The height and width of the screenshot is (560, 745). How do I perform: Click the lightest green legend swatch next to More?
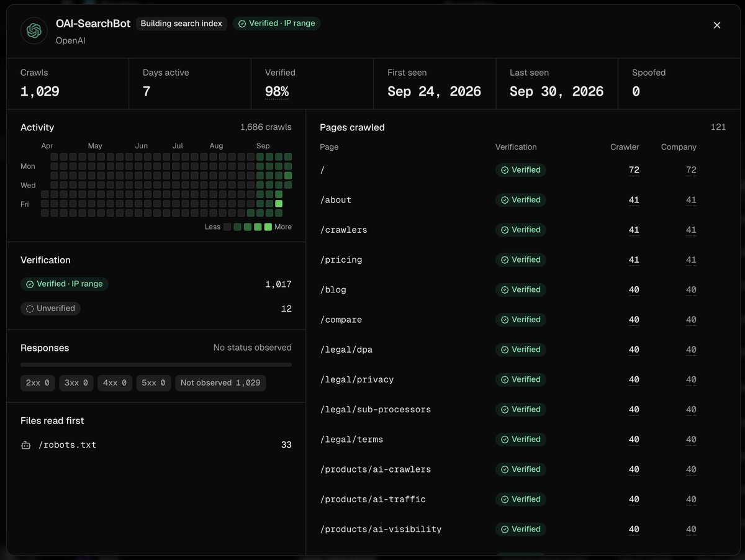click(268, 227)
